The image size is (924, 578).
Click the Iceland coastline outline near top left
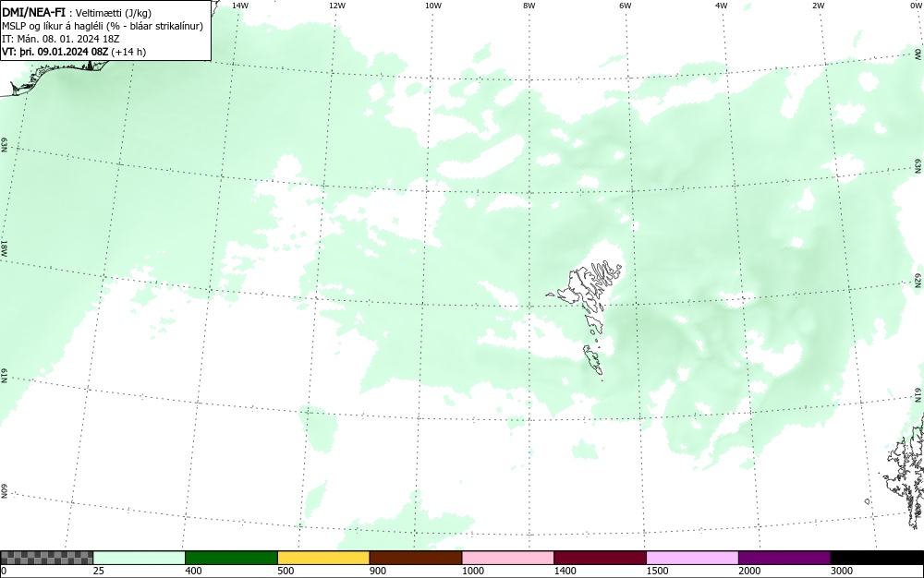click(x=56, y=77)
